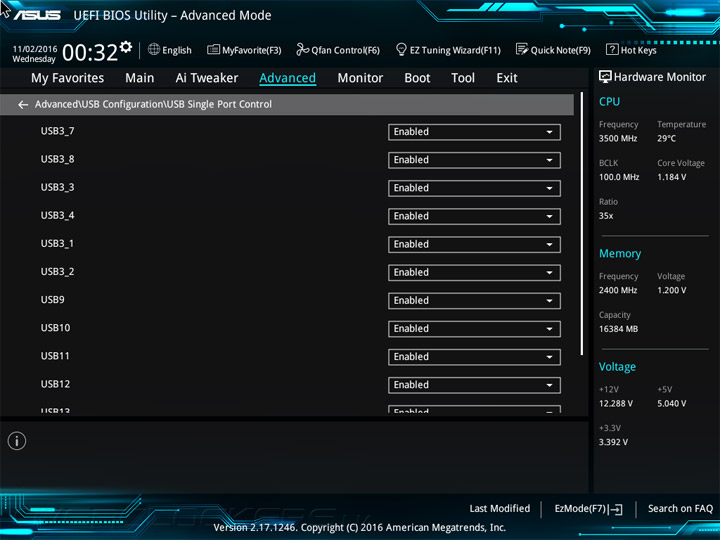This screenshot has height=540, width=720.
Task: Open the USB3_4 Enabled dropdown
Action: coord(474,216)
